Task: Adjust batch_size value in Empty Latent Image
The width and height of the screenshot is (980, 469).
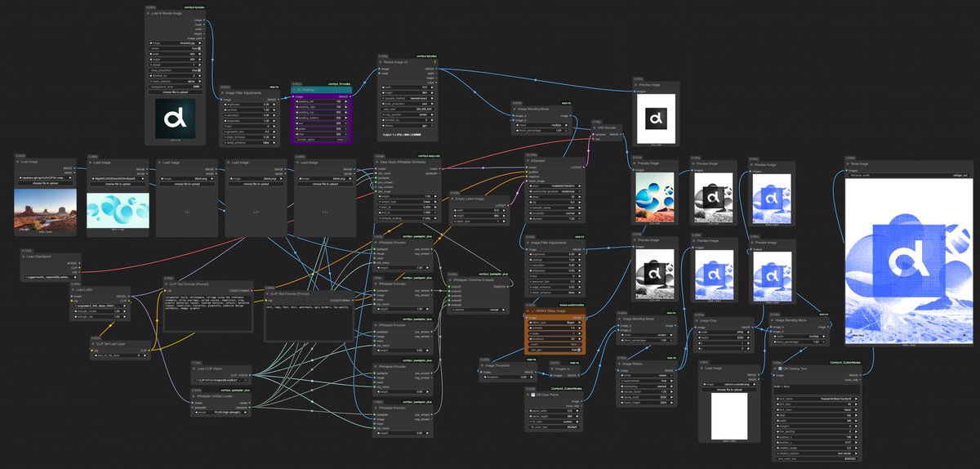Action: point(479,221)
